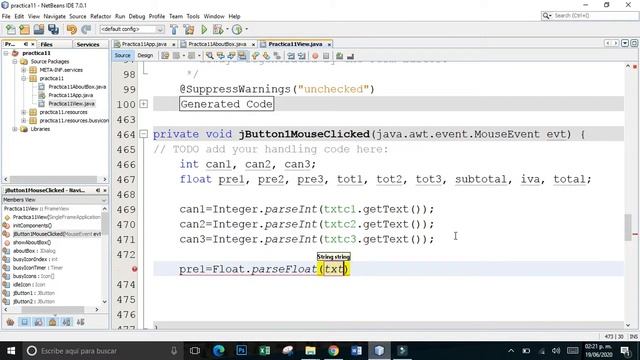Click the Find Previous Occurrence editor icon
This screenshot has height=360, width=640.
[x=220, y=56]
